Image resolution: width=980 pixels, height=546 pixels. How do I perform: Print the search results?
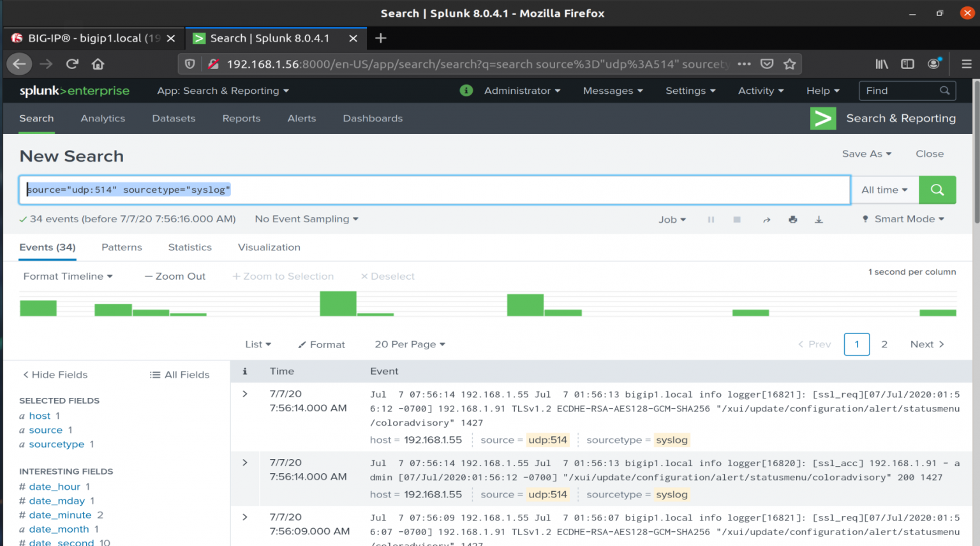792,219
